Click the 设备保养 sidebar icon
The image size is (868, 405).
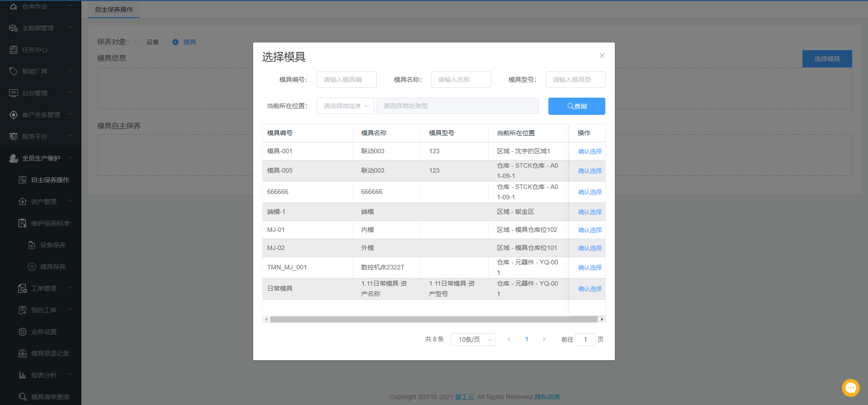coord(32,245)
